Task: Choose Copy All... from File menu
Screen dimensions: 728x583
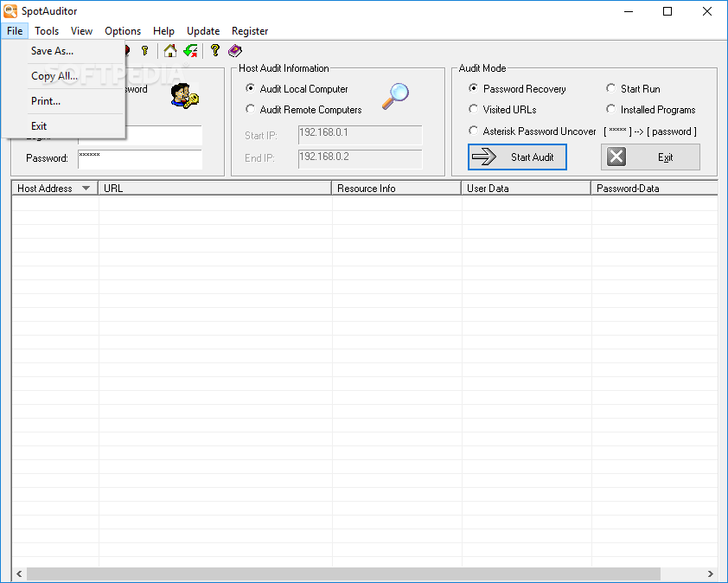Action: pyautogui.click(x=64, y=76)
